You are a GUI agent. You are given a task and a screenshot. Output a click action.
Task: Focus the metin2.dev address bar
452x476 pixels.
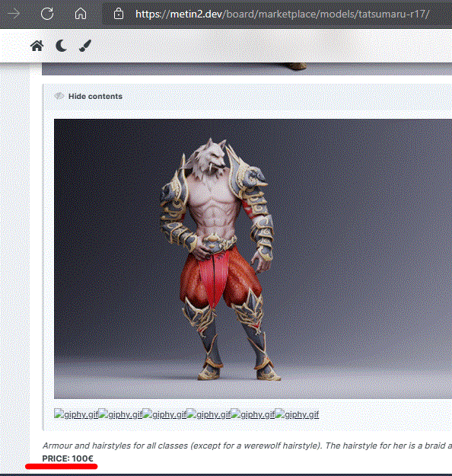click(x=282, y=14)
